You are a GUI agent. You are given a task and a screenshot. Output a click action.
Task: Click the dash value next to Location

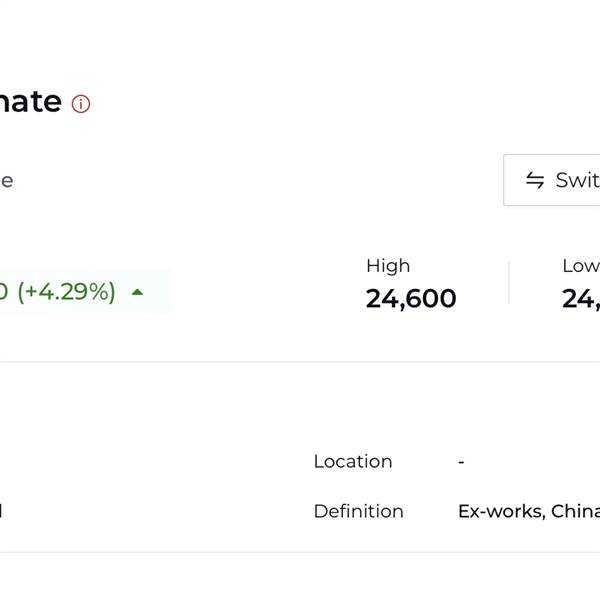click(x=461, y=461)
